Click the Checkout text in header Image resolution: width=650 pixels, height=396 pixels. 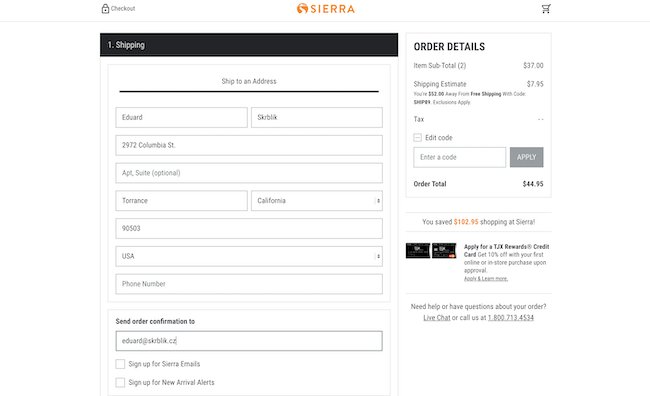pos(123,8)
